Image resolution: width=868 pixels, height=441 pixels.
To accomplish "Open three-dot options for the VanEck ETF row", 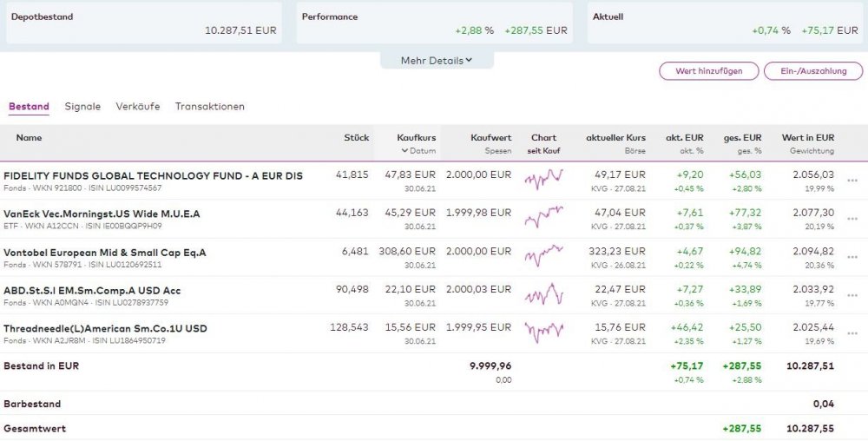I will click(852, 219).
